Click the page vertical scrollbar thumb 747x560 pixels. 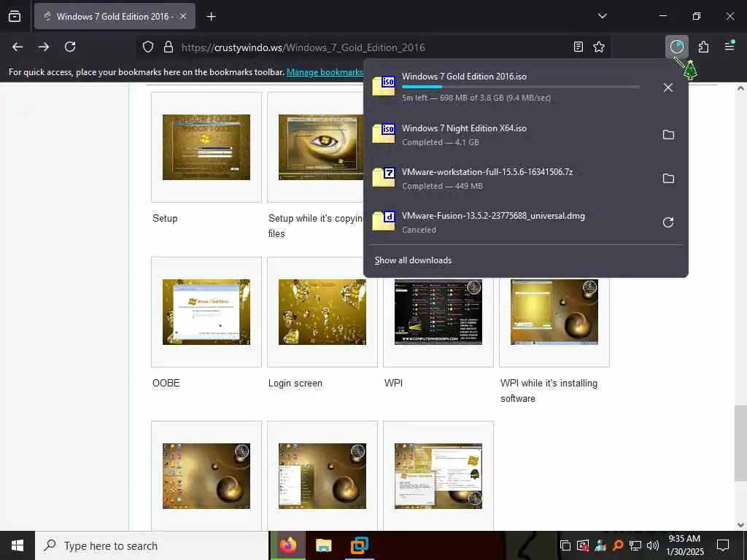click(x=740, y=443)
